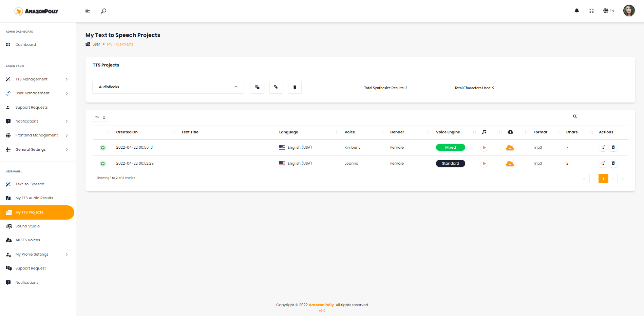
Task: Expand TTS Management submenu
Action: point(37,79)
